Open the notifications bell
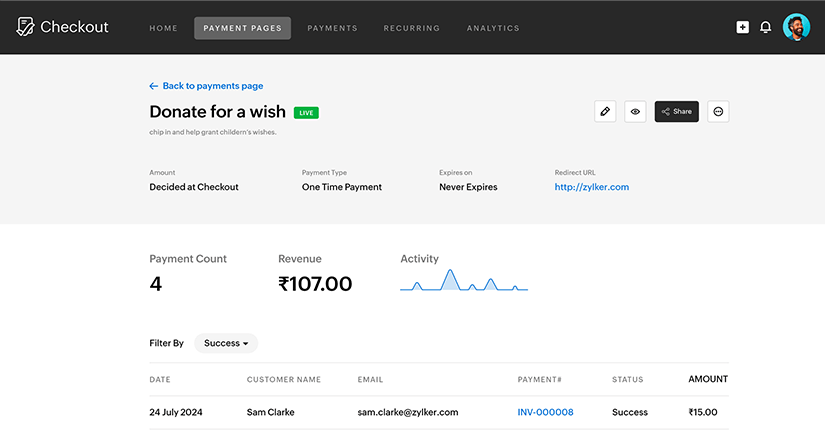This screenshot has width=825, height=440. tap(766, 28)
